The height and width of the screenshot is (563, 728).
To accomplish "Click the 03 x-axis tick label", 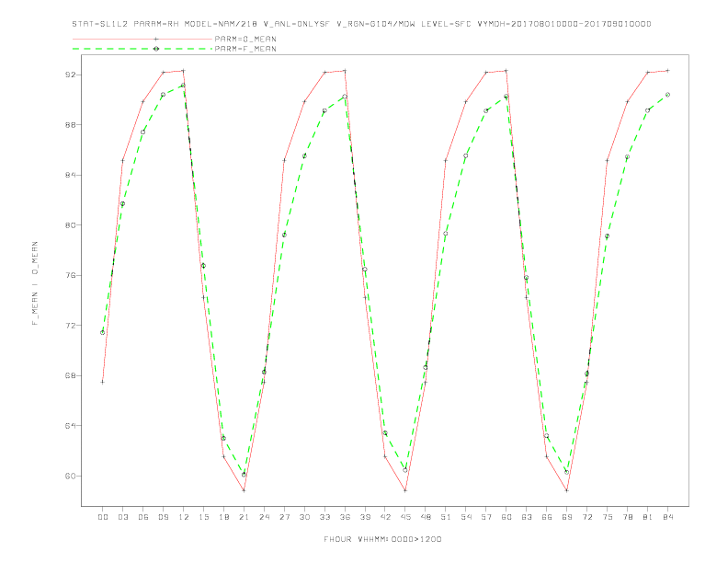I will point(122,517).
